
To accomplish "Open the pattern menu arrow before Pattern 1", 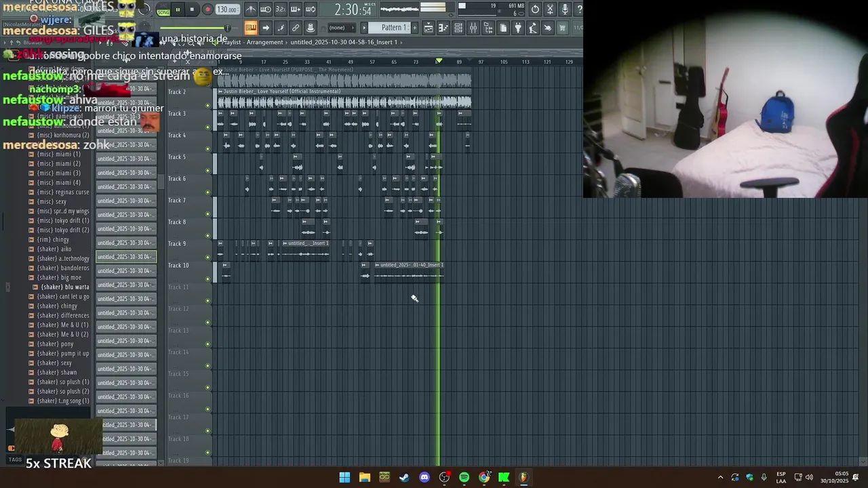I will coord(365,28).
